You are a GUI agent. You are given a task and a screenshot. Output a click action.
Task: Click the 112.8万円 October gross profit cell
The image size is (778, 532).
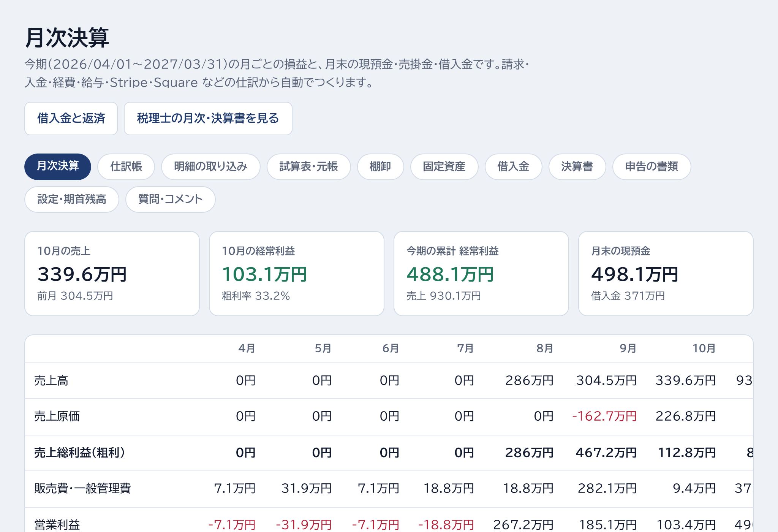[x=687, y=453]
